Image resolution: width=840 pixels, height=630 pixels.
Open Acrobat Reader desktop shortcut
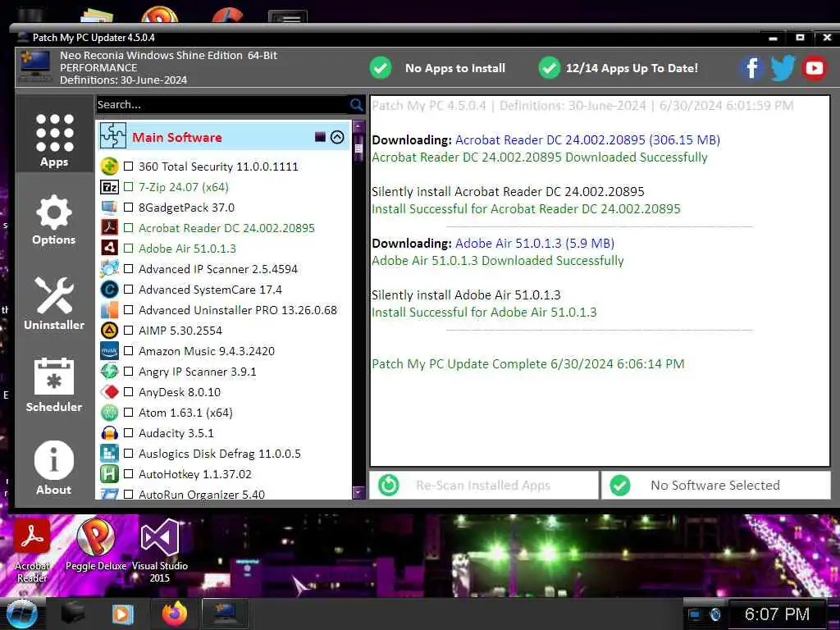click(32, 550)
